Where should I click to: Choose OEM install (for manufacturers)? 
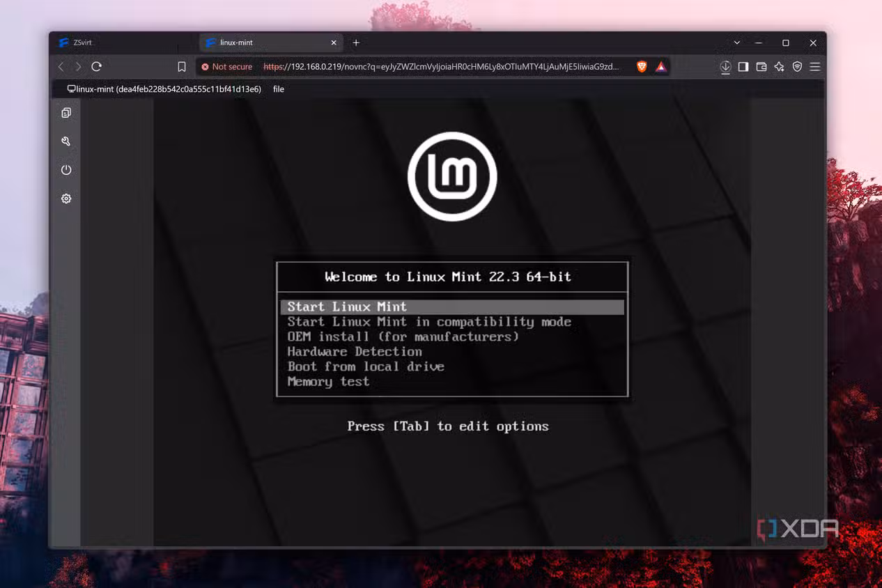[403, 337]
